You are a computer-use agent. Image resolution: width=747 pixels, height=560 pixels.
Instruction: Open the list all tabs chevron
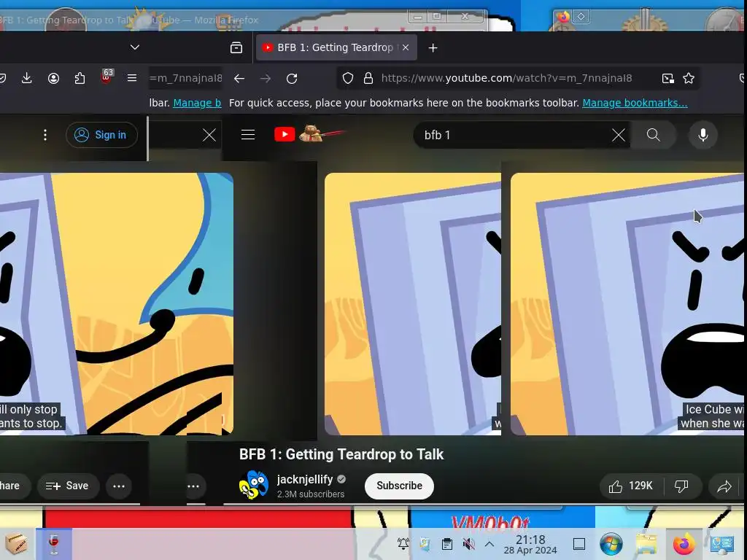tap(135, 47)
